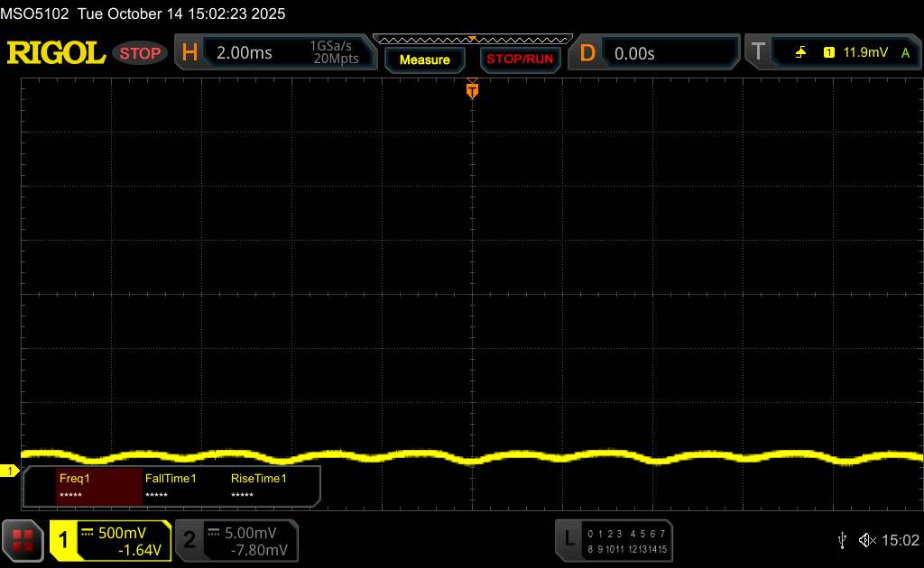Open the logic analyzer L icon

click(569, 540)
